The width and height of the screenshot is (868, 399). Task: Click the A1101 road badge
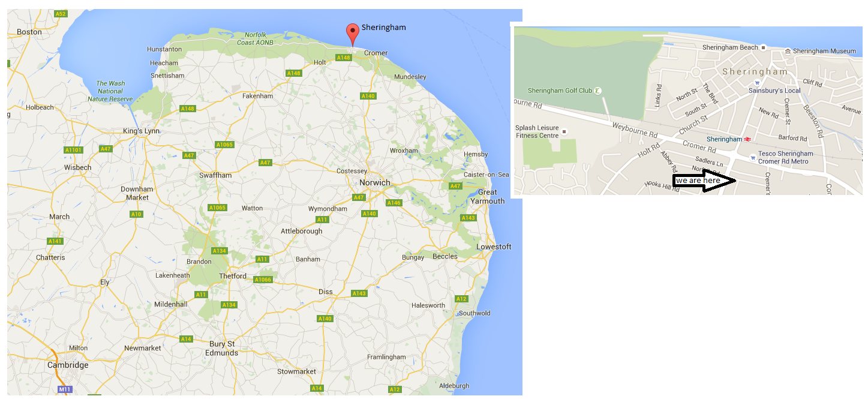74,150
